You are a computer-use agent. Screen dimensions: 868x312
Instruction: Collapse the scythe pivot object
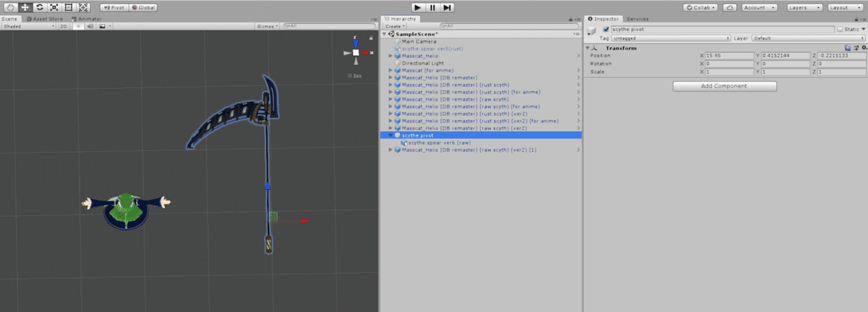pyautogui.click(x=391, y=135)
